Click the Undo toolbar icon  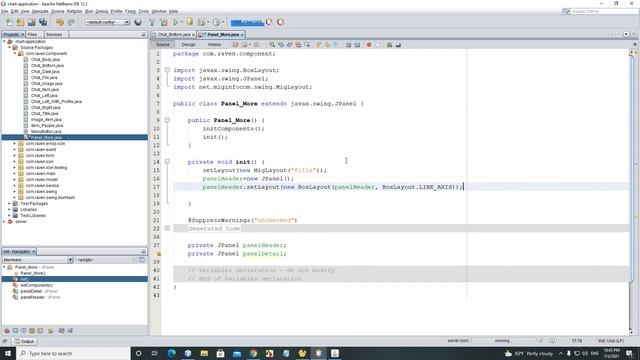60,22
